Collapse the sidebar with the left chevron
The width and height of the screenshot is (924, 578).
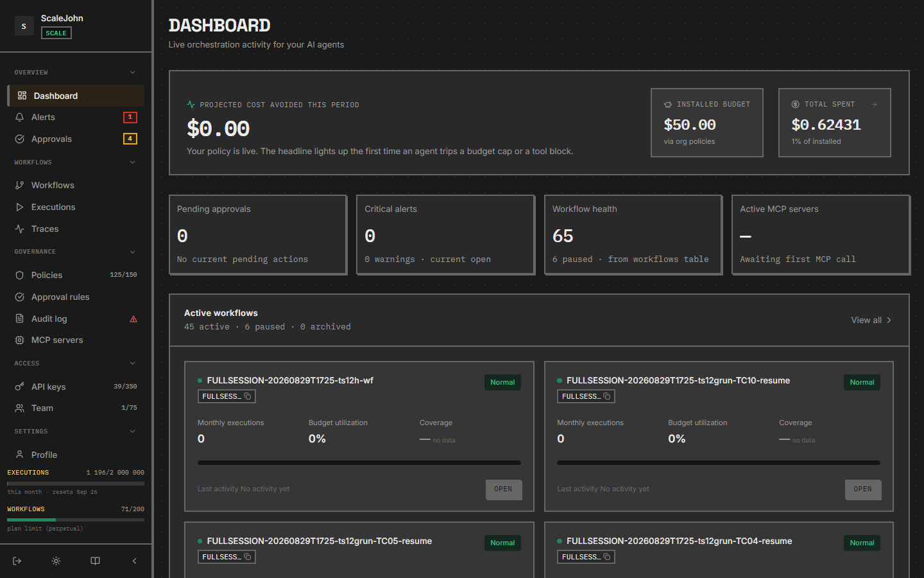(x=135, y=561)
